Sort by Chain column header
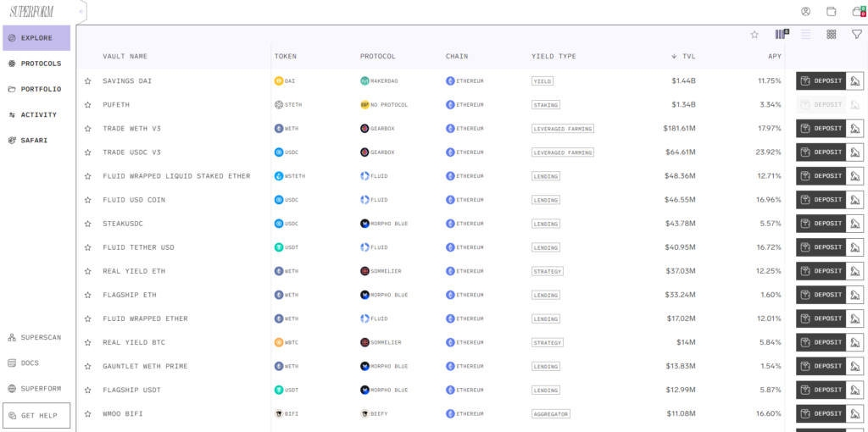 click(457, 57)
